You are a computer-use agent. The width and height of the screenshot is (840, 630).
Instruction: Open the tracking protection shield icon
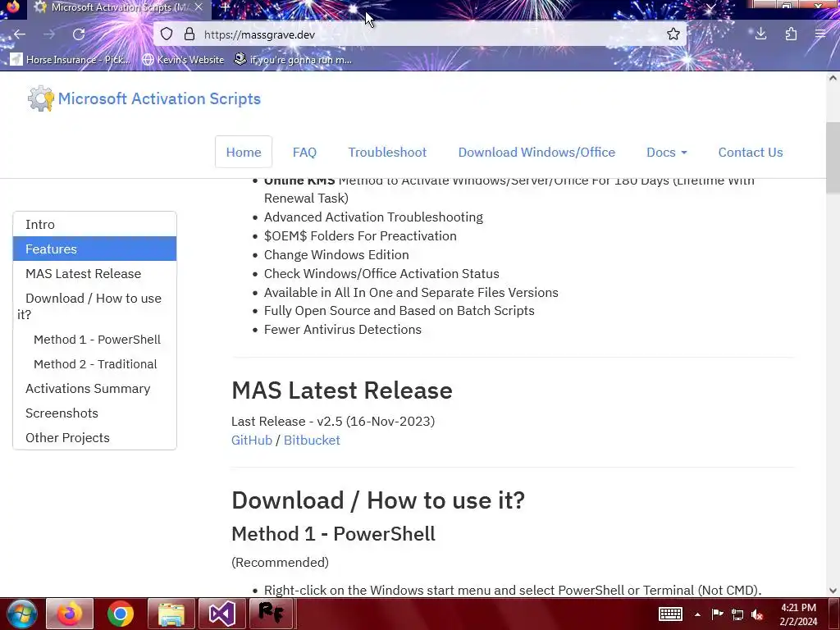pos(167,34)
